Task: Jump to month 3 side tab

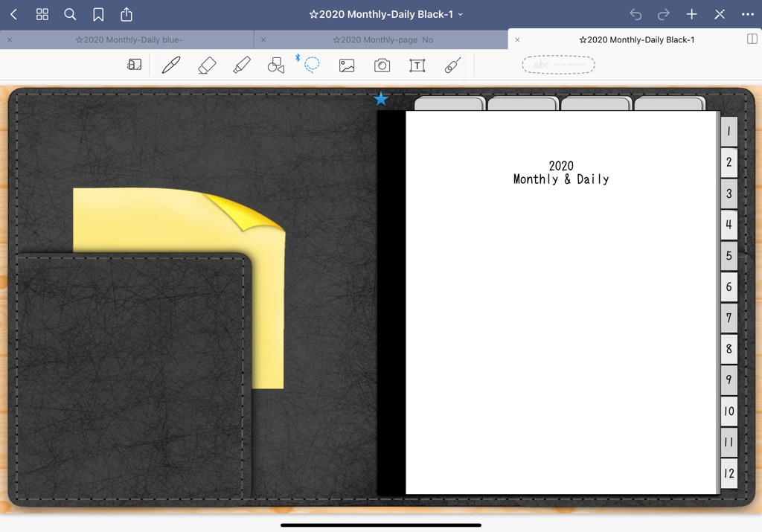Action: (729, 193)
